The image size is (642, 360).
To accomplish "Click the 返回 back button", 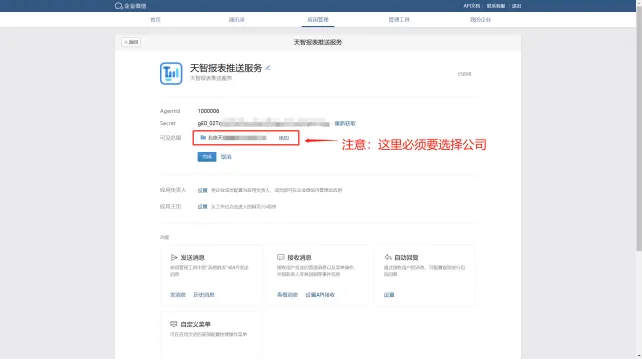I will (x=131, y=42).
